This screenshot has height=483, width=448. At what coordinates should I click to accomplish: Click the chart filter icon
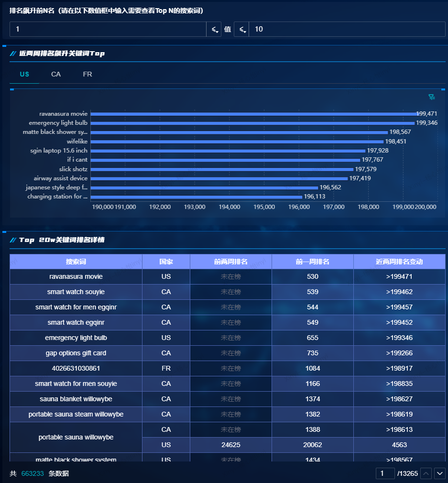coord(432,97)
